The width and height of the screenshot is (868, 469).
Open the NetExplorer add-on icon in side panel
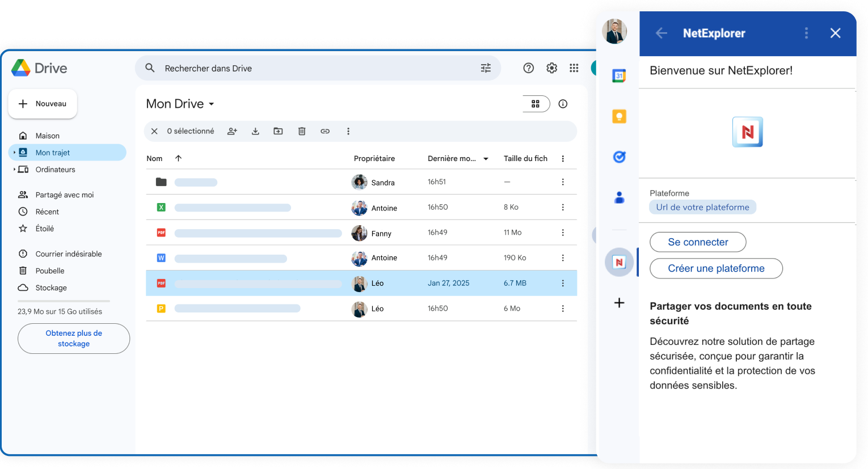click(x=619, y=262)
